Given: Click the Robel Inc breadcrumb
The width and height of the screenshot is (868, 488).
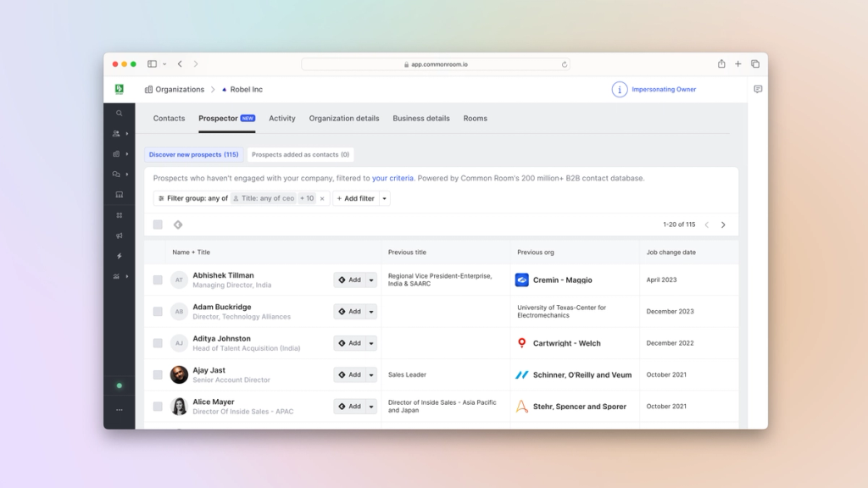Looking at the screenshot, I should point(242,89).
